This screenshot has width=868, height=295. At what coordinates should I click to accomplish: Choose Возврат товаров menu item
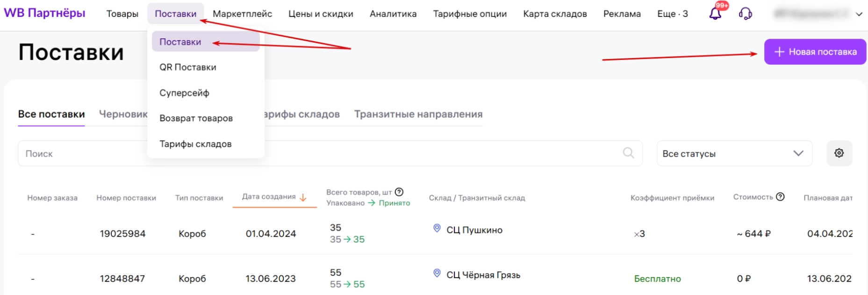[196, 118]
